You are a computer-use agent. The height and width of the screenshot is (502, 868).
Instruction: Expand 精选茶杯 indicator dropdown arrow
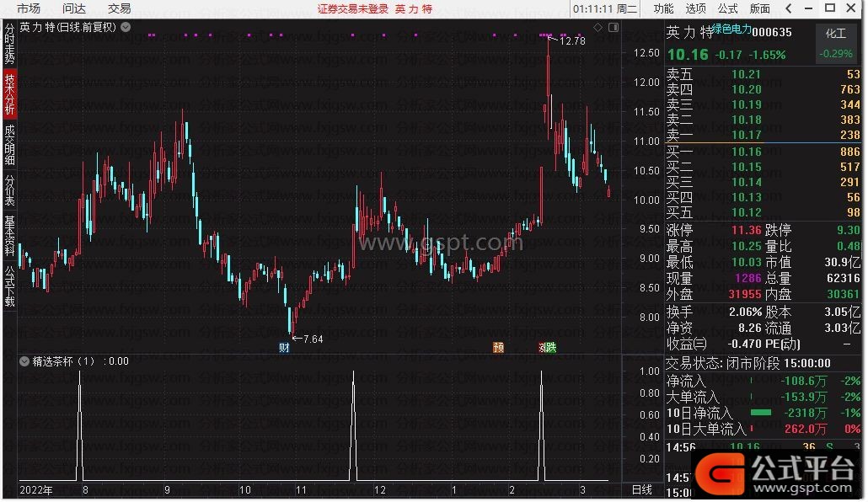click(x=24, y=361)
